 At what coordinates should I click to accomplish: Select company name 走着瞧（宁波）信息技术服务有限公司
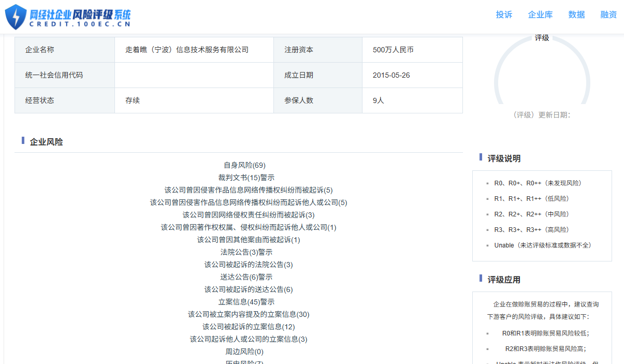point(187,50)
